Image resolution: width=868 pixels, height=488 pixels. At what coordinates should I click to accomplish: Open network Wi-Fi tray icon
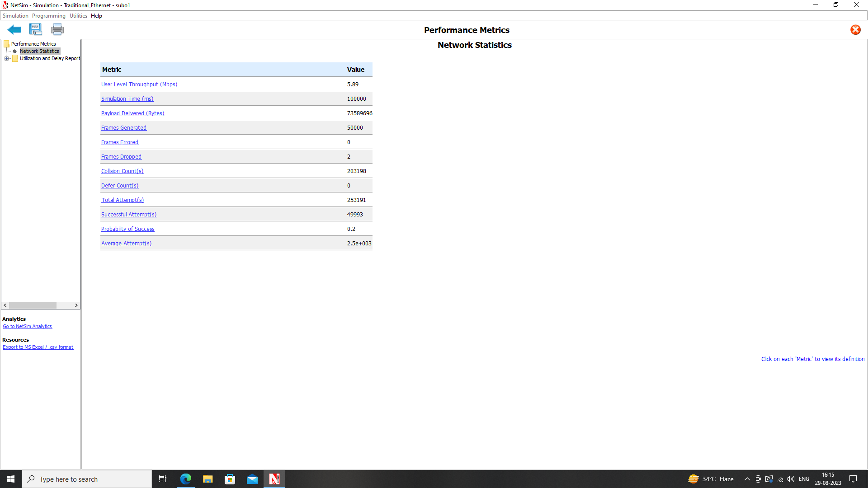(780, 479)
